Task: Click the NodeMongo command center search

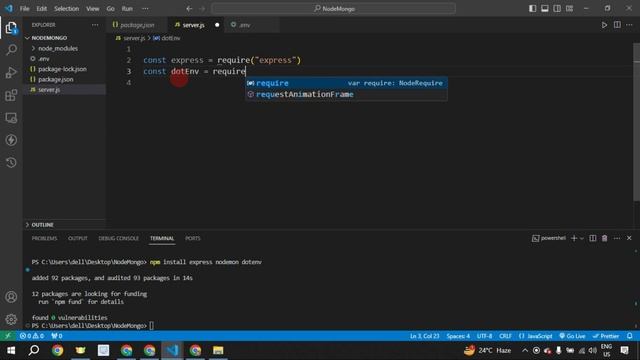Action: tap(333, 9)
